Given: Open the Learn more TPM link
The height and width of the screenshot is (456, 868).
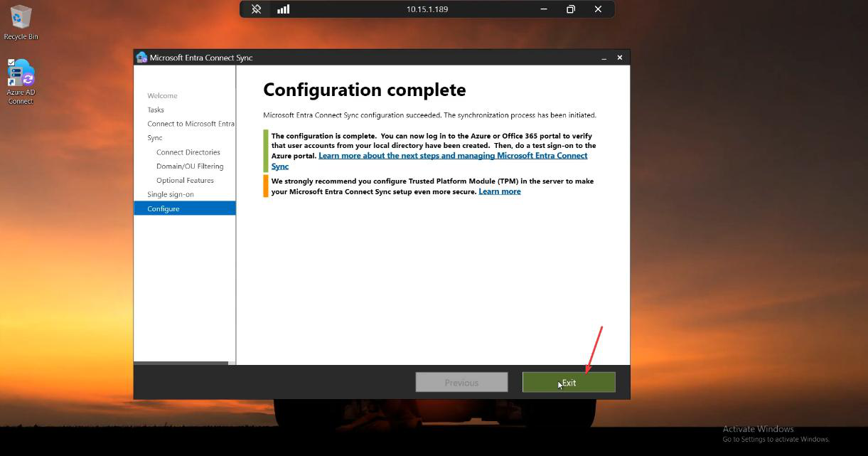Looking at the screenshot, I should (500, 191).
